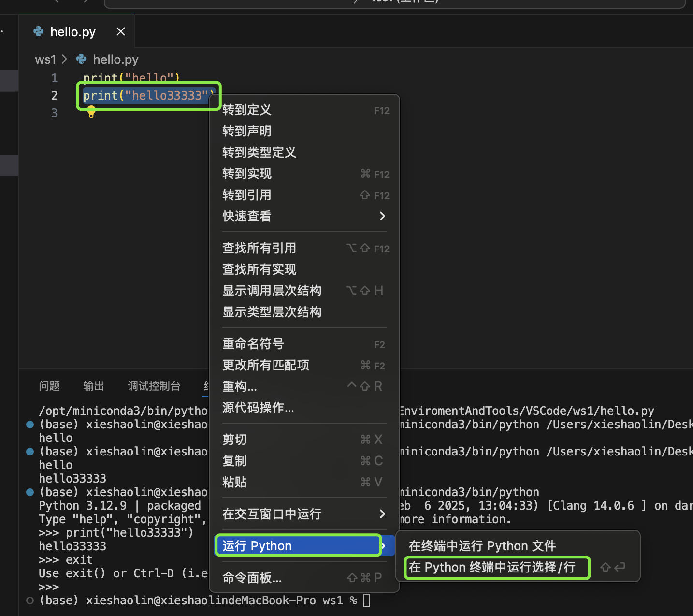Choose 重构... menu entry
Image resolution: width=693 pixels, height=616 pixels.
coord(305,386)
